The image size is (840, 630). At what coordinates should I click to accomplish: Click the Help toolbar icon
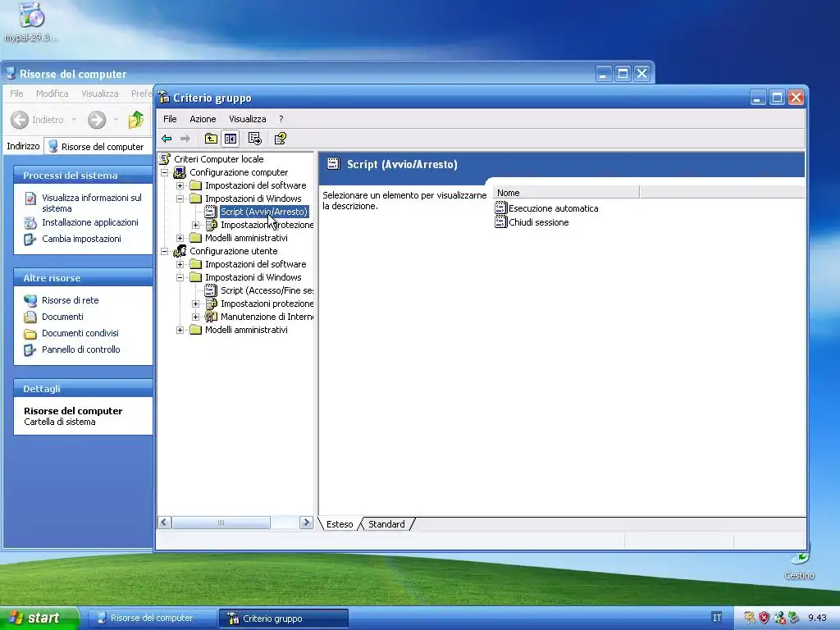[281, 139]
